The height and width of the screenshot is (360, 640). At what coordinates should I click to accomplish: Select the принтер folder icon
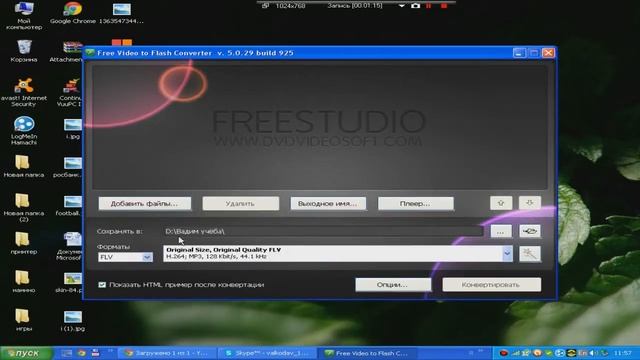(24, 243)
